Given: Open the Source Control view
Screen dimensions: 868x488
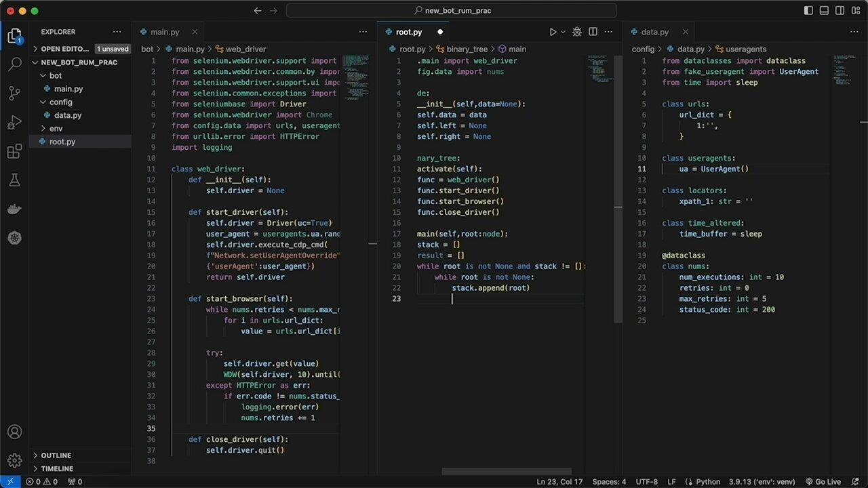Looking at the screenshot, I should pos(15,93).
